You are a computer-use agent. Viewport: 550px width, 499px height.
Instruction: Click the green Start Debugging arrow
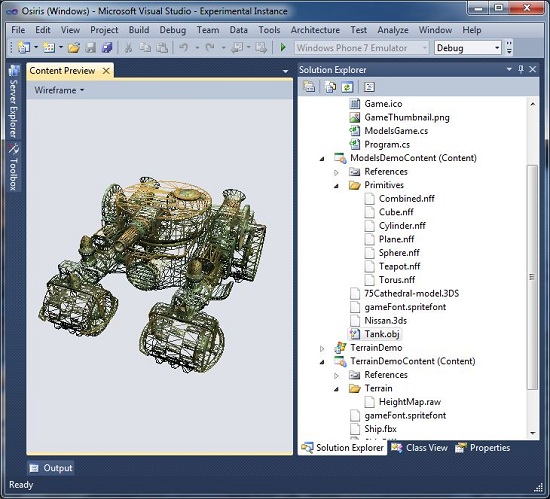pos(283,47)
